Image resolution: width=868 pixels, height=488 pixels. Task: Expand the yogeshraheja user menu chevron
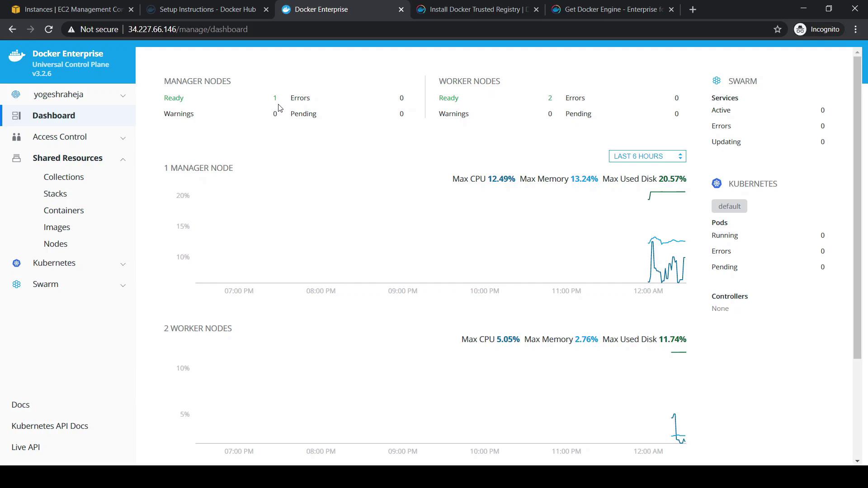pyautogui.click(x=123, y=95)
